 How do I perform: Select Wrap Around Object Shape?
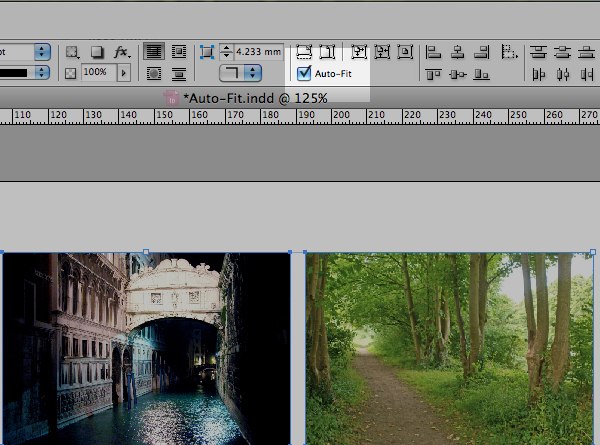pyautogui.click(x=154, y=73)
